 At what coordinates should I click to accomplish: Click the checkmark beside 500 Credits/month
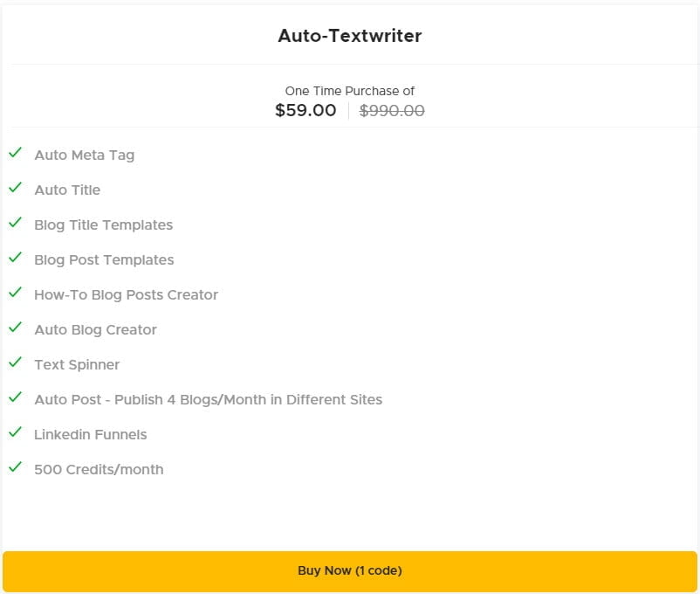tap(15, 466)
